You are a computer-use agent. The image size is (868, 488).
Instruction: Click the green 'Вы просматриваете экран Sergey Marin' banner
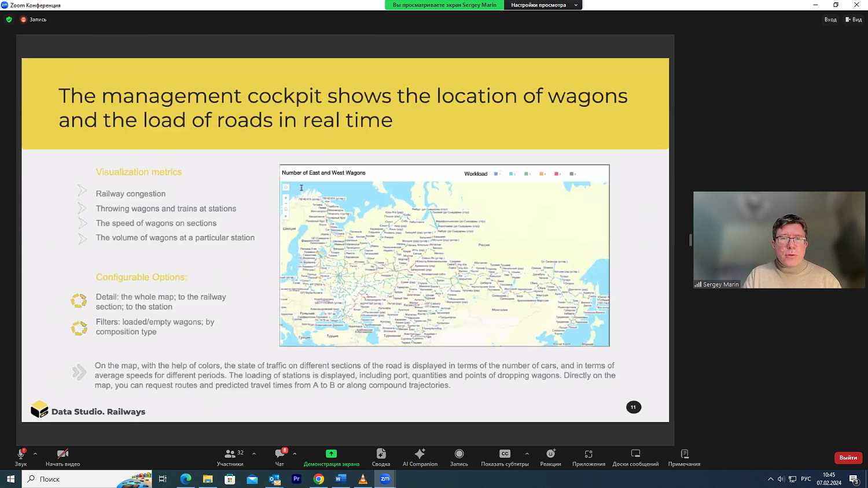pyautogui.click(x=444, y=5)
